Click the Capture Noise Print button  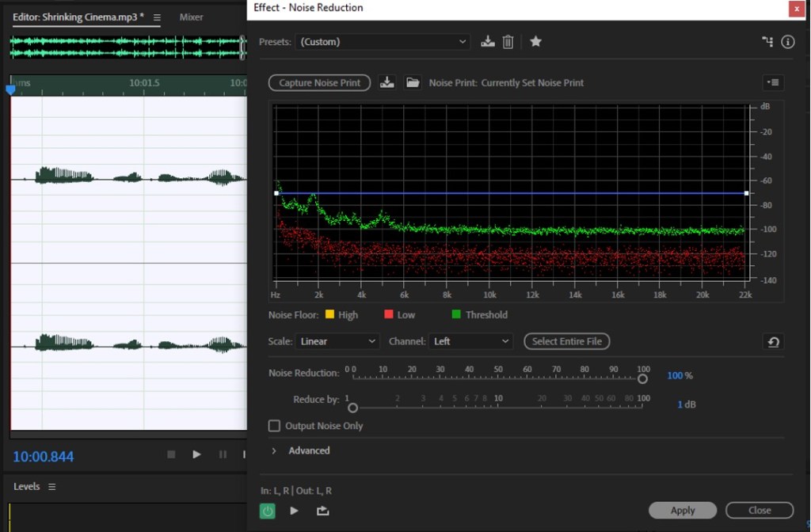(x=319, y=82)
